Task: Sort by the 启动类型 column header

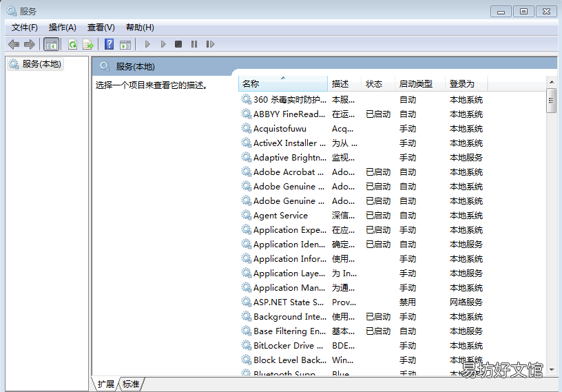Action: (x=419, y=84)
